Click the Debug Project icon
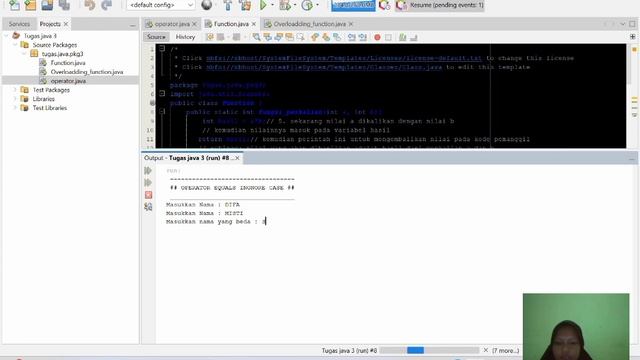The width and height of the screenshot is (640, 360). (x=284, y=5)
